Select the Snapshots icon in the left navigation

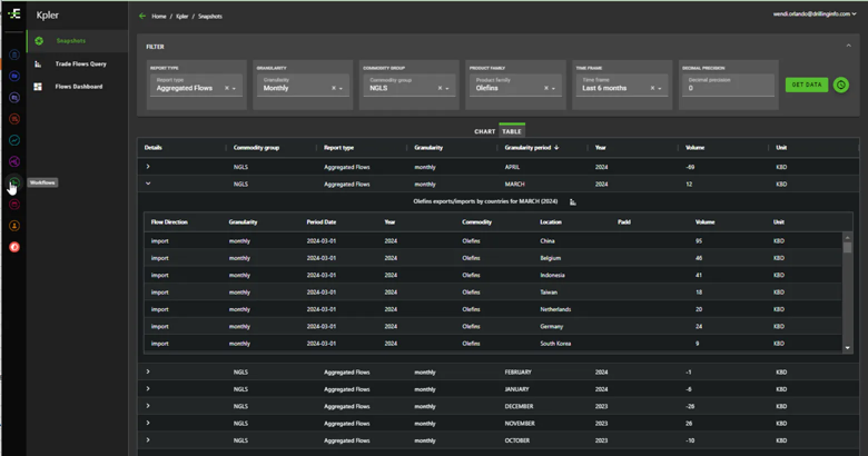point(38,41)
